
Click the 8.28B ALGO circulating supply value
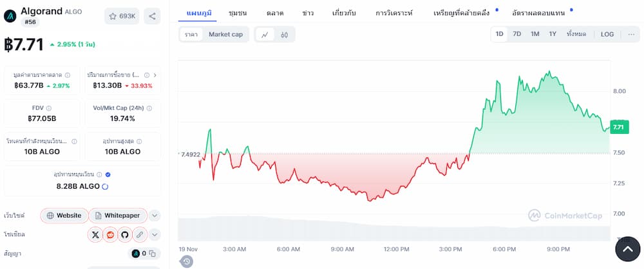point(78,187)
